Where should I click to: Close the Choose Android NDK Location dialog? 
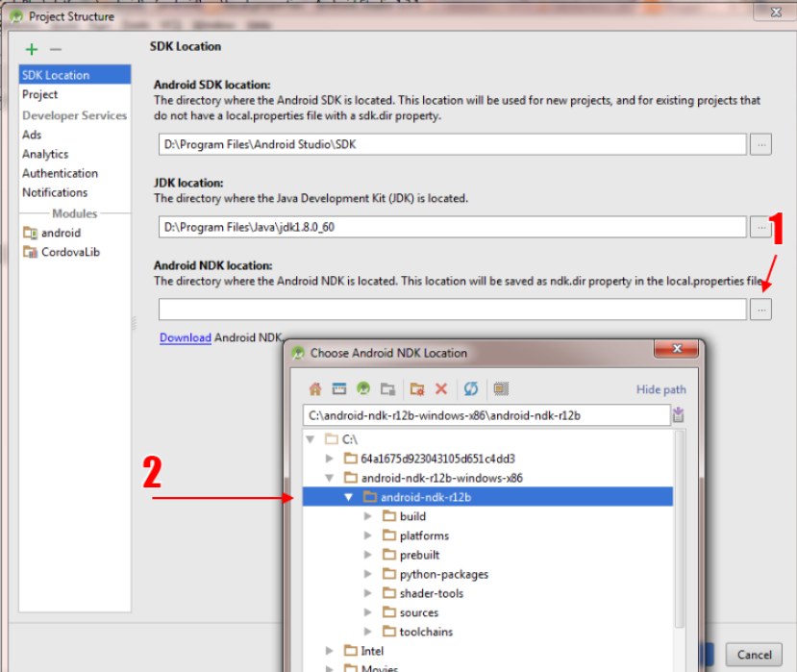point(677,349)
